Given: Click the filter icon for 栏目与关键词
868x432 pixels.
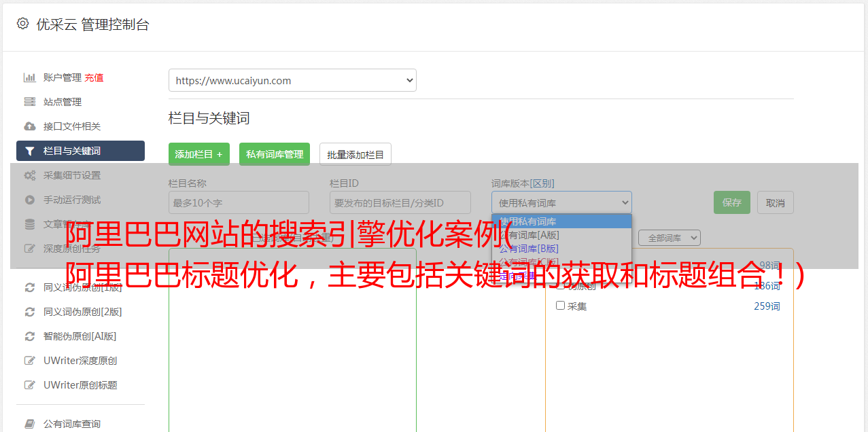Looking at the screenshot, I should tap(30, 151).
